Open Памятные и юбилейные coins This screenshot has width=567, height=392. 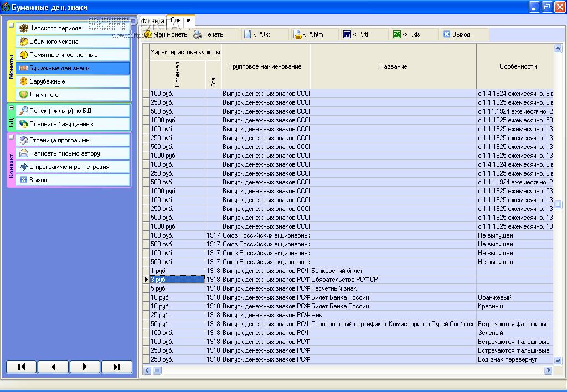pos(73,55)
